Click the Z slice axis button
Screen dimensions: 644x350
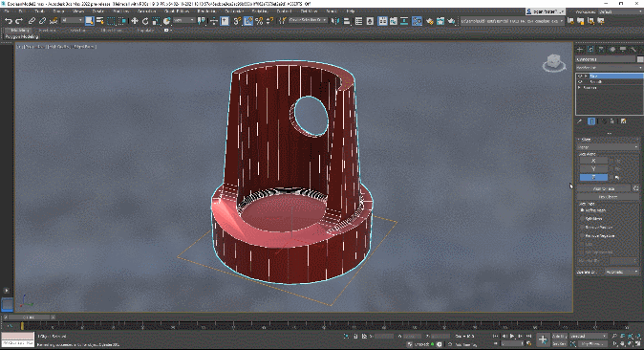coord(593,177)
